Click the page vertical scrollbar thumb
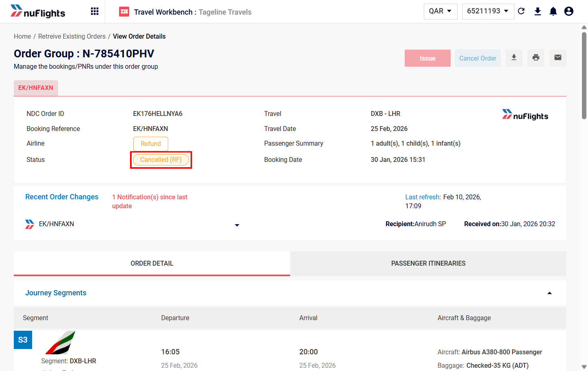The image size is (588, 371). click(x=584, y=75)
